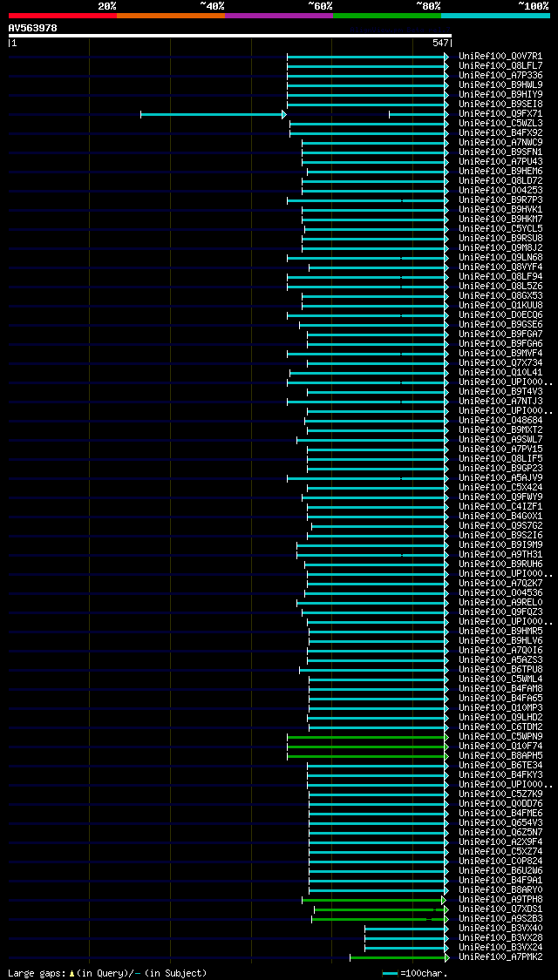This screenshot has height=980, width=558.
Task: Click the white query length bar
Action: pos(229,36)
